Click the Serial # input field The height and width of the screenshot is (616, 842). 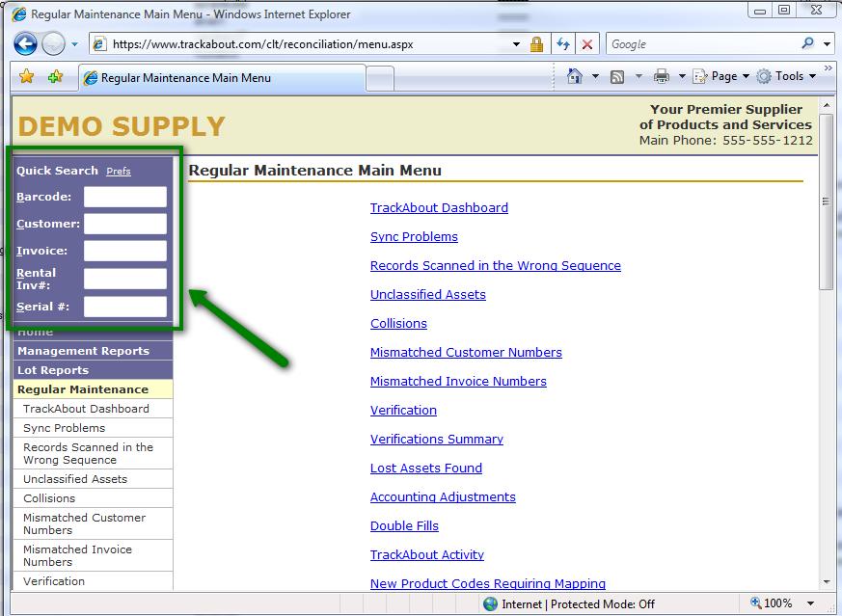(125, 307)
